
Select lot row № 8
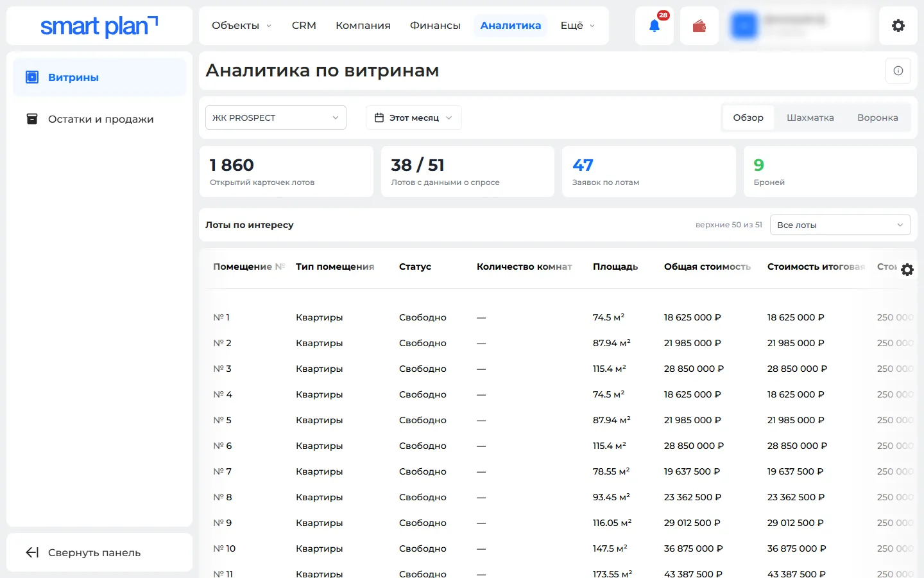(x=558, y=497)
